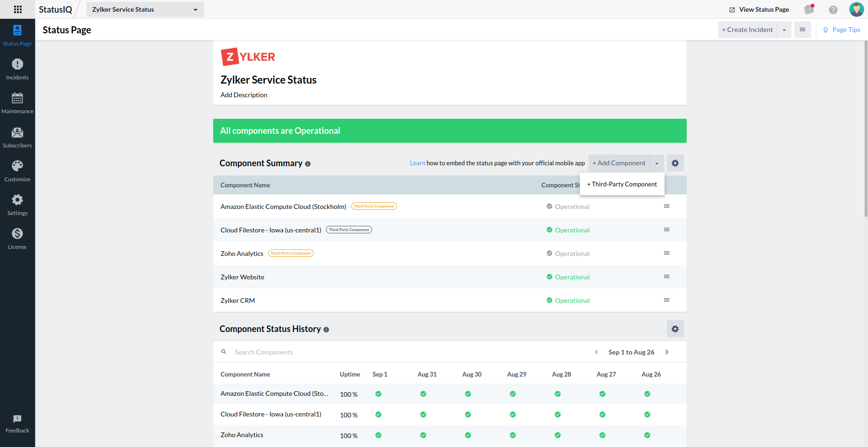Image resolution: width=868 pixels, height=447 pixels.
Task: Click the Learn link about embedding
Action: (x=418, y=163)
